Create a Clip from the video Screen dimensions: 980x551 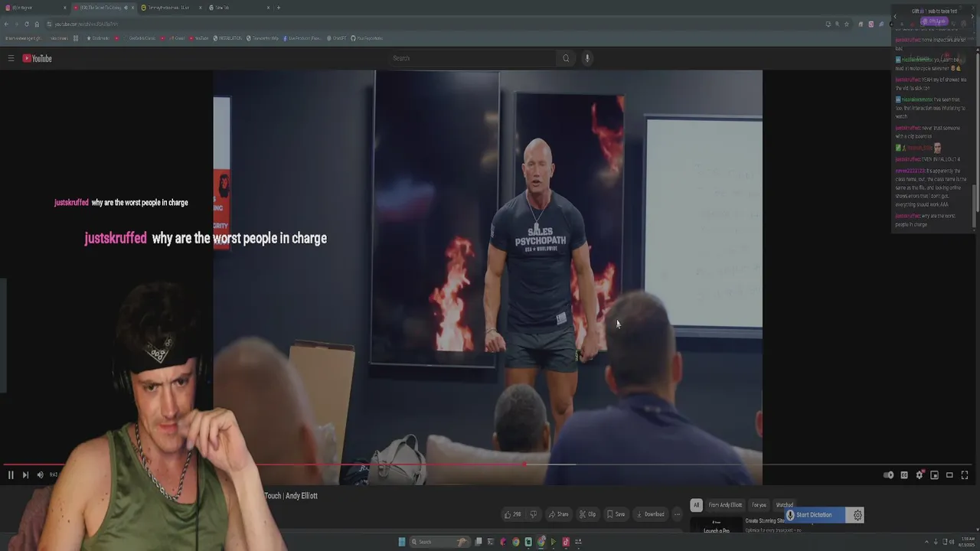click(587, 514)
